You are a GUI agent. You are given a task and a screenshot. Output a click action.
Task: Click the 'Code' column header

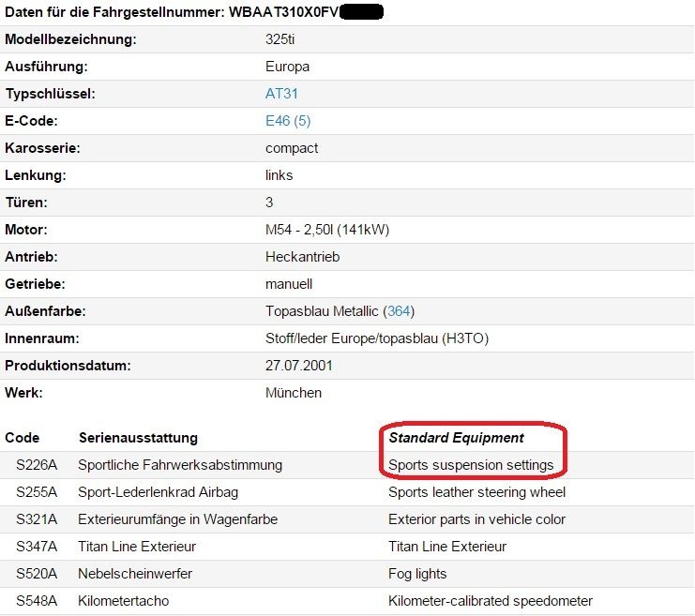coord(23,438)
